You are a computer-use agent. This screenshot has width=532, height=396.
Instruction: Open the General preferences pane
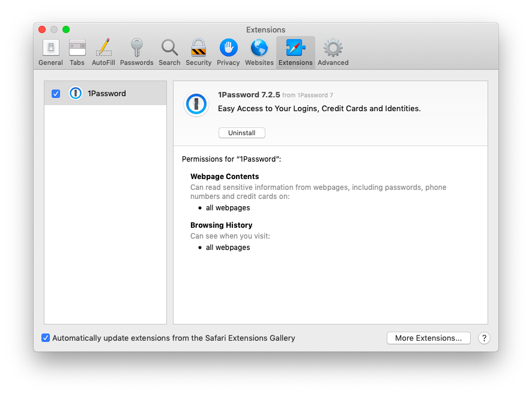pos(50,53)
